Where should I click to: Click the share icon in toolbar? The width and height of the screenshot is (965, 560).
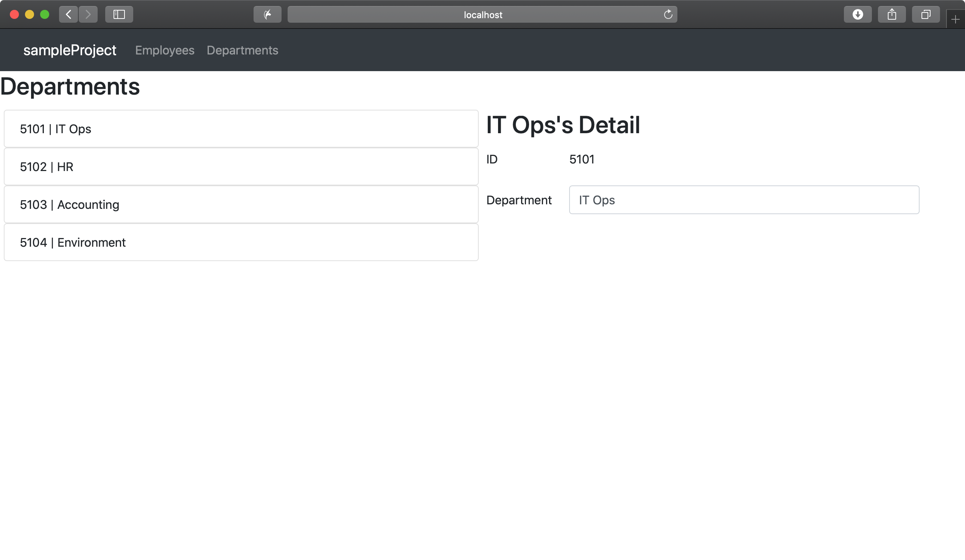click(892, 14)
